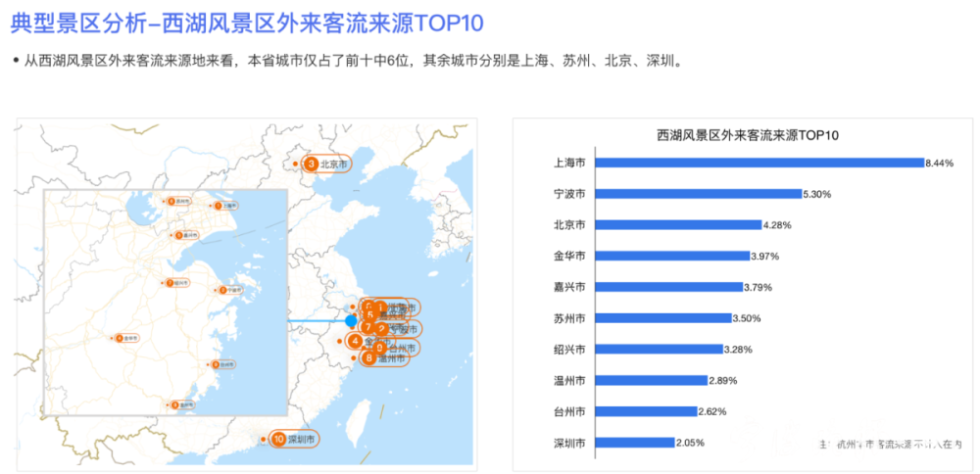Select the 台州市 marker in the inset map

[x=223, y=364]
